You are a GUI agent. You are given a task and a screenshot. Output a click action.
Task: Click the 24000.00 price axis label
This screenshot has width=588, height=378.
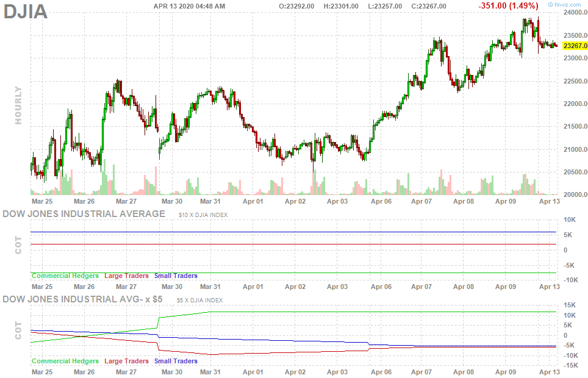coord(576,12)
